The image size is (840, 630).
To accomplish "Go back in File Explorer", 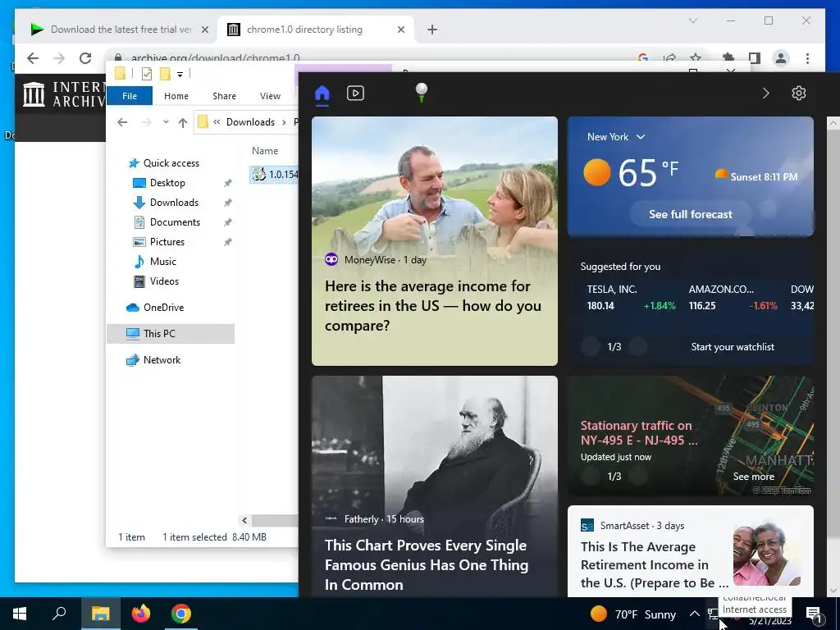I will pos(122,122).
